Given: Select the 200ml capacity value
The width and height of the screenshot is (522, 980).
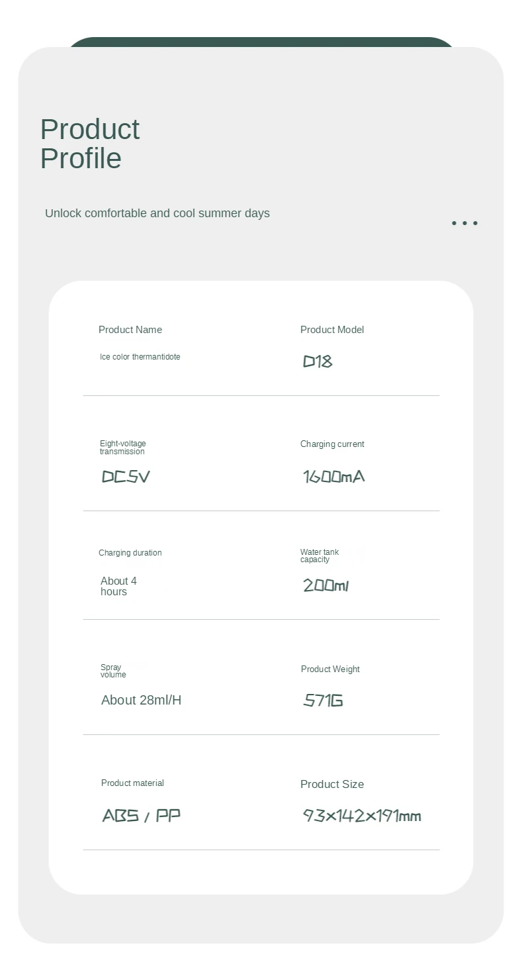Looking at the screenshot, I should pos(326,585).
